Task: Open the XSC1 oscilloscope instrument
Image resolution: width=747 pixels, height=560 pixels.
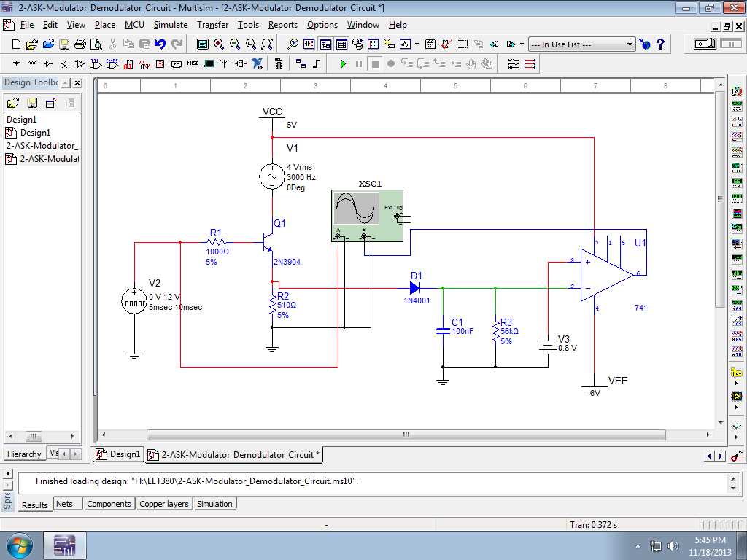Action: (x=368, y=216)
